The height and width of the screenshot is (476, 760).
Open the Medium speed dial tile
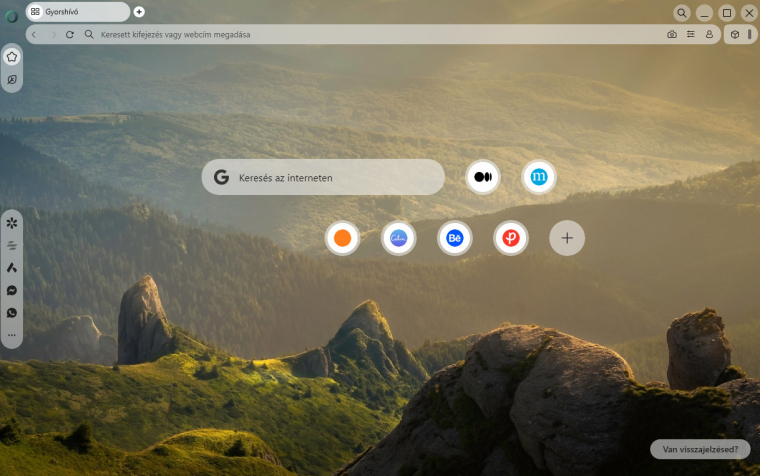(x=483, y=177)
